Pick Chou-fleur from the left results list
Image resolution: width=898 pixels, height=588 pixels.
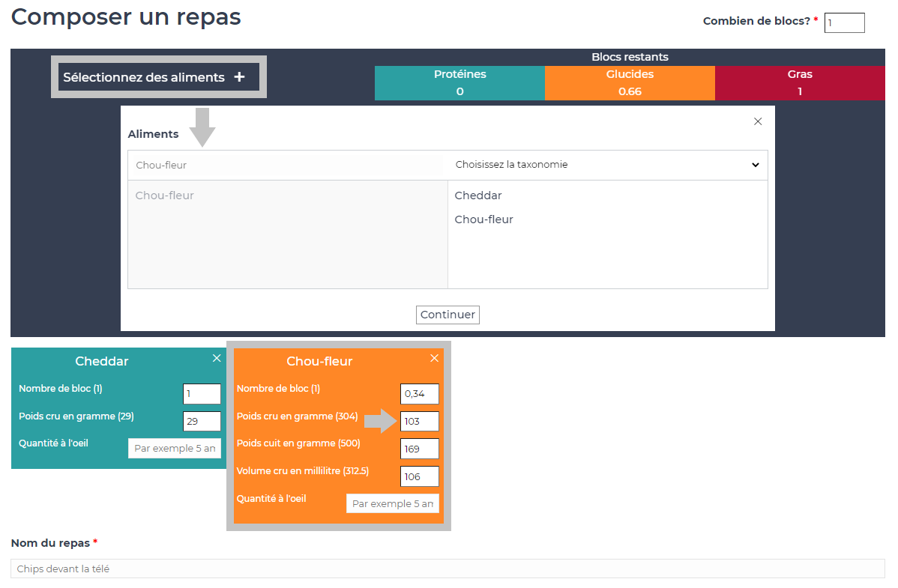pyautogui.click(x=165, y=196)
